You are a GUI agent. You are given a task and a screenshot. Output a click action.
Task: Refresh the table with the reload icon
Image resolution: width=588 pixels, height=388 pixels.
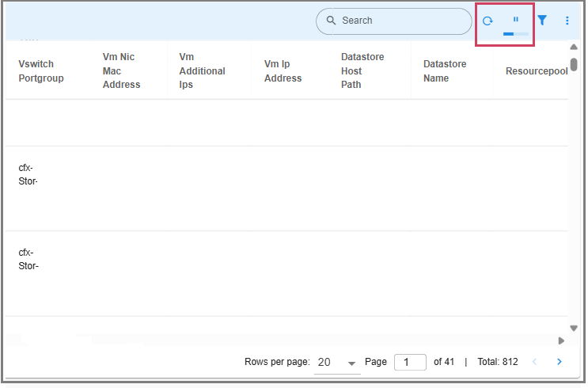(x=487, y=21)
